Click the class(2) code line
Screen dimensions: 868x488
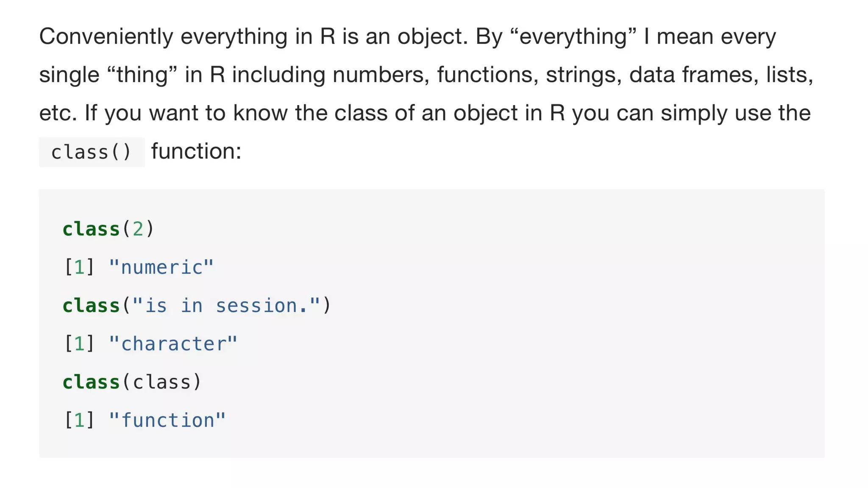[x=108, y=229]
